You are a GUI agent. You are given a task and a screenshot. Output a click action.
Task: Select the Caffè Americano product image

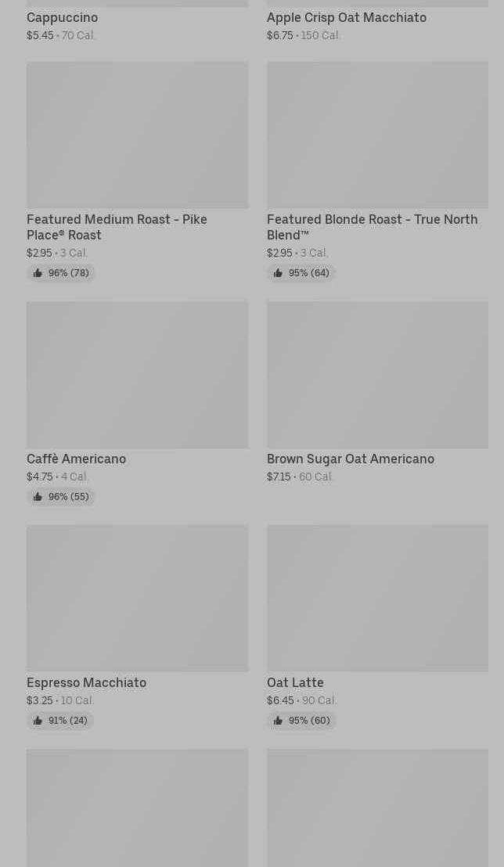[137, 375]
